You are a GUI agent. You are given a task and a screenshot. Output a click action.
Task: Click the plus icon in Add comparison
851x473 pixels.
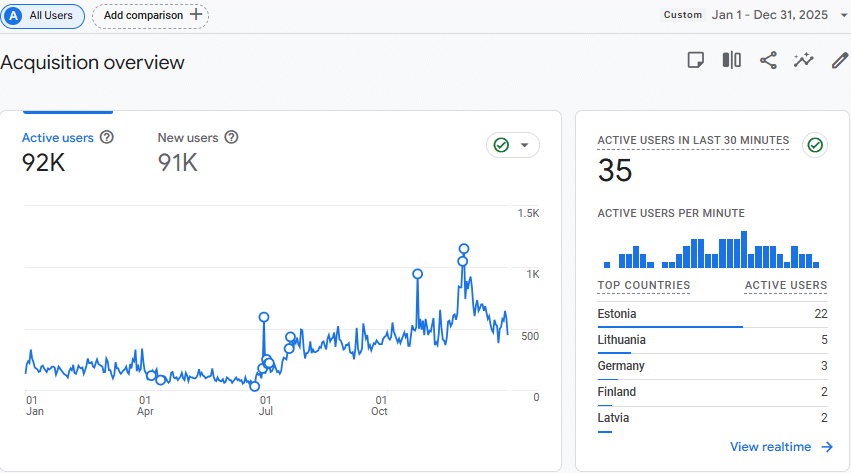(196, 15)
